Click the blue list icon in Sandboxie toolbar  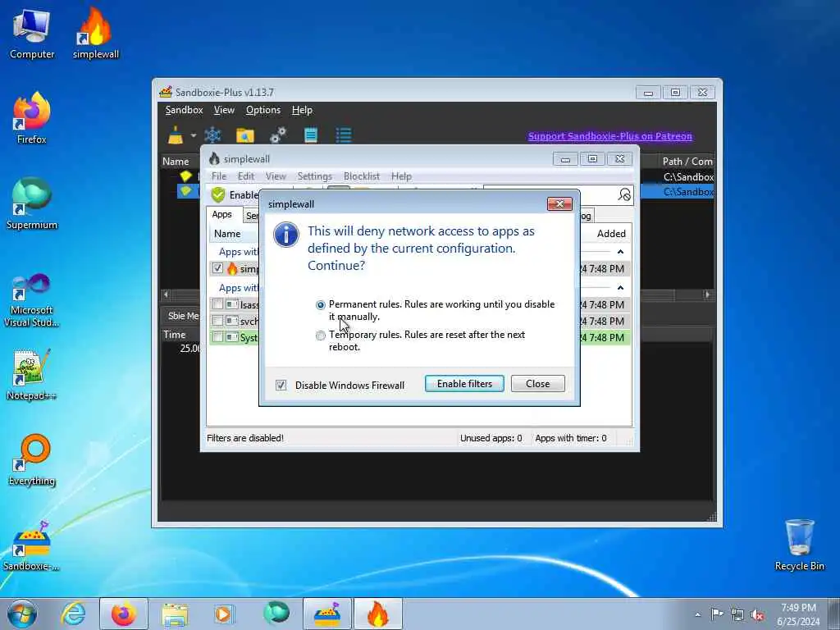(x=344, y=135)
